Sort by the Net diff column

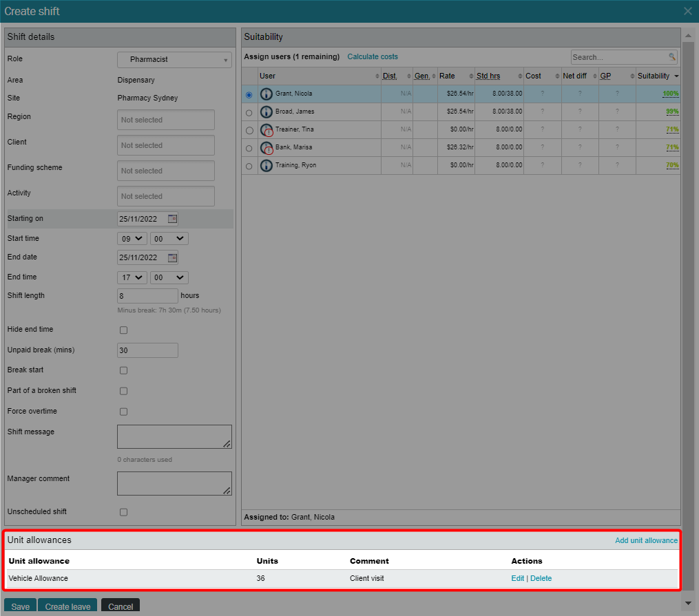click(x=580, y=76)
